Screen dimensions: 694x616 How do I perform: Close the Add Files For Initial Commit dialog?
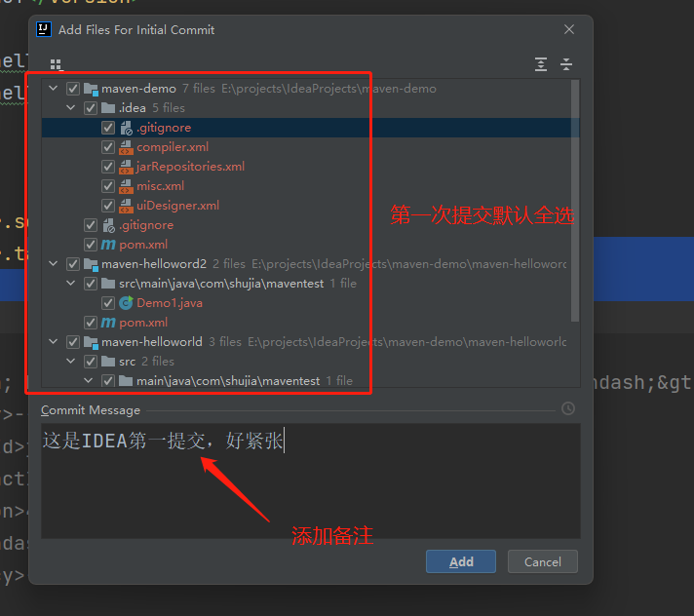click(569, 29)
